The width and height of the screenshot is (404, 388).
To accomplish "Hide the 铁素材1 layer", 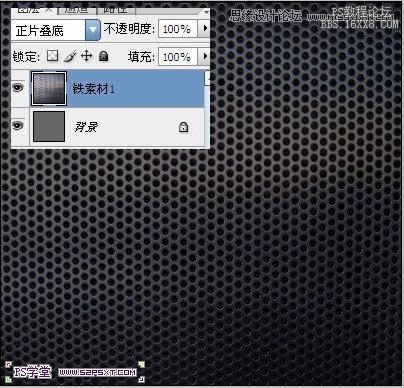I will point(18,88).
